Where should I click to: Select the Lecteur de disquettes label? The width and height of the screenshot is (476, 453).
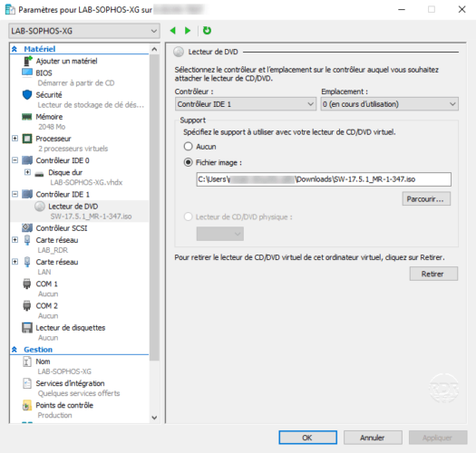pos(71,328)
